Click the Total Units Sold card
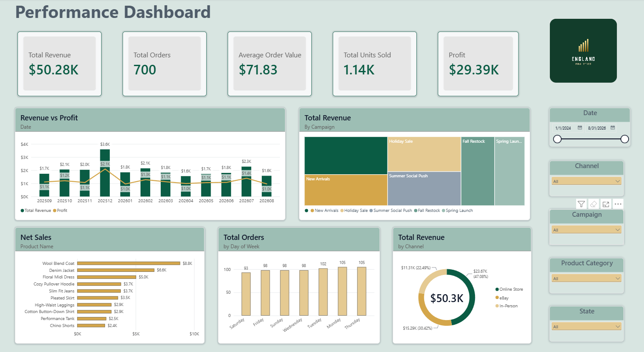Image resolution: width=644 pixels, height=352 pixels. click(375, 64)
